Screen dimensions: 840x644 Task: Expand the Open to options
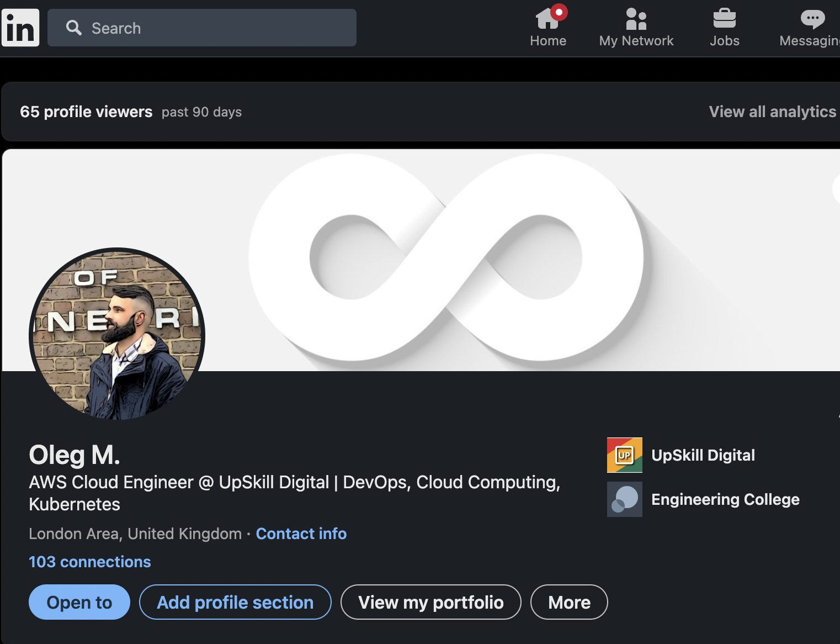coord(79,602)
